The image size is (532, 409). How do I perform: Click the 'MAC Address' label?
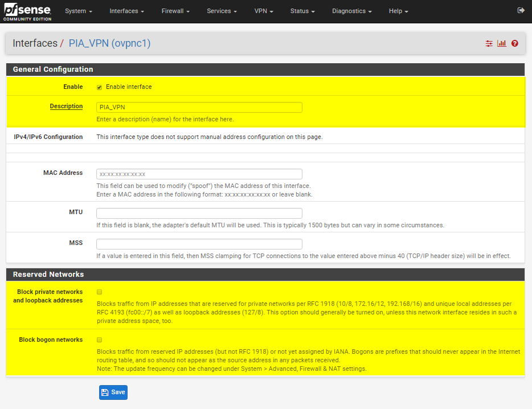[x=63, y=173]
